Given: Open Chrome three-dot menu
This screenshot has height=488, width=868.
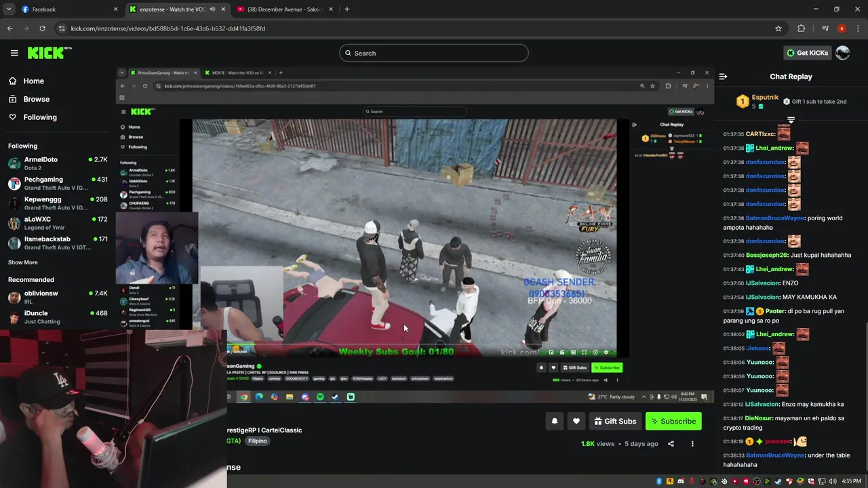Looking at the screenshot, I should click(x=858, y=28).
